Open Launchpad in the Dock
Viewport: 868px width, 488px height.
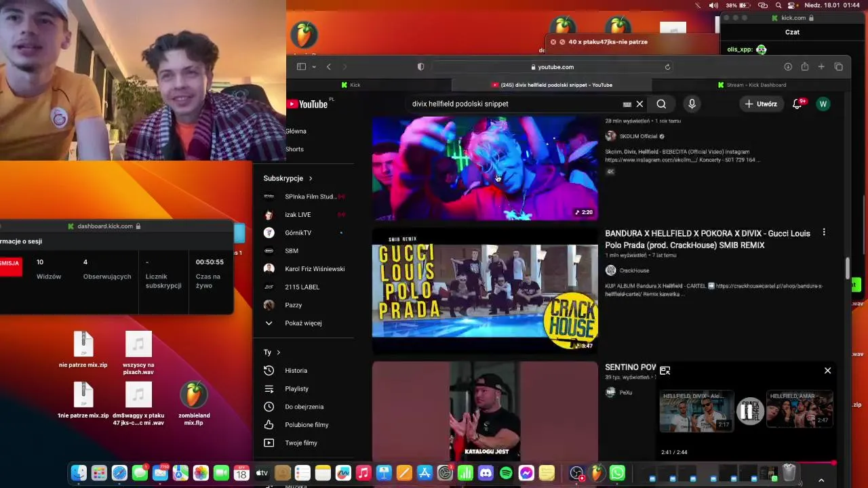[x=99, y=473]
